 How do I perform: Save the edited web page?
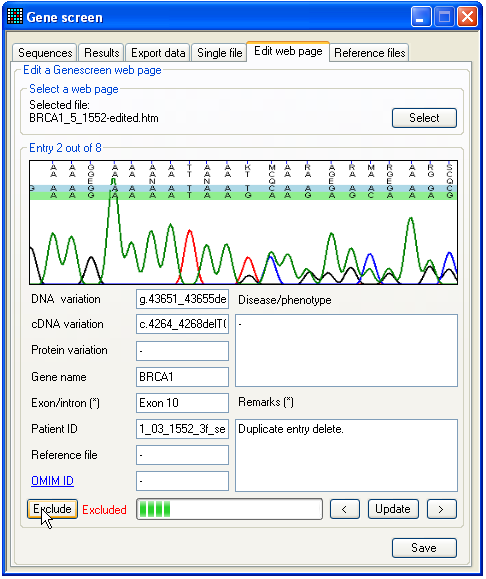424,548
